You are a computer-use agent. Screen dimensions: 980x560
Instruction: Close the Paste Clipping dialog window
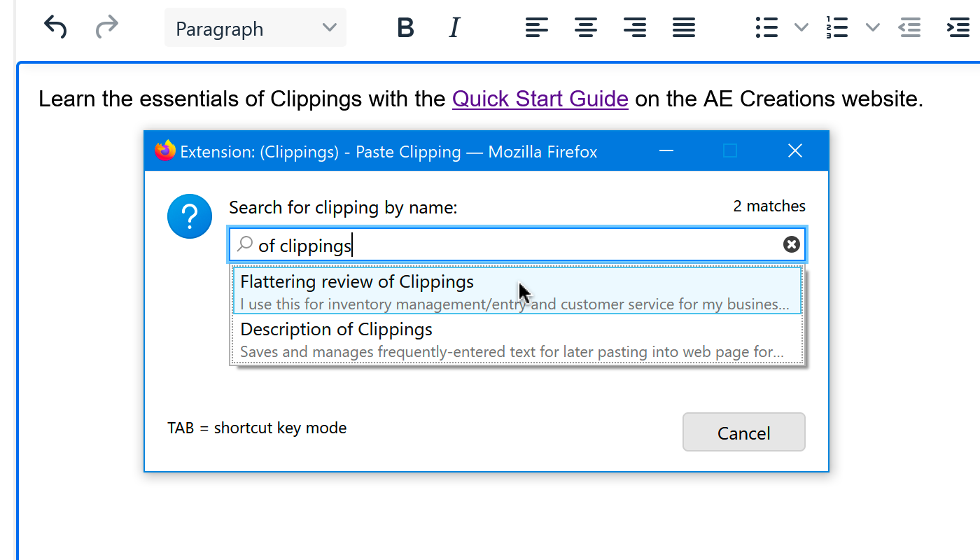[795, 150]
